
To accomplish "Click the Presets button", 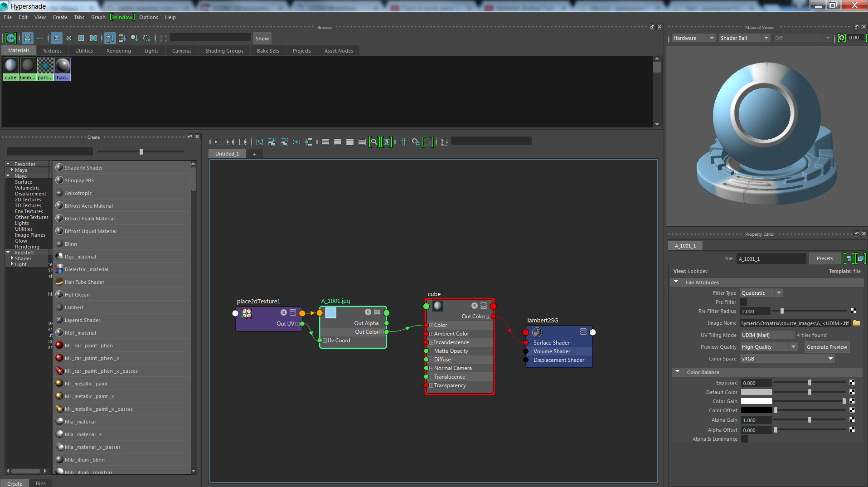I will [x=824, y=258].
